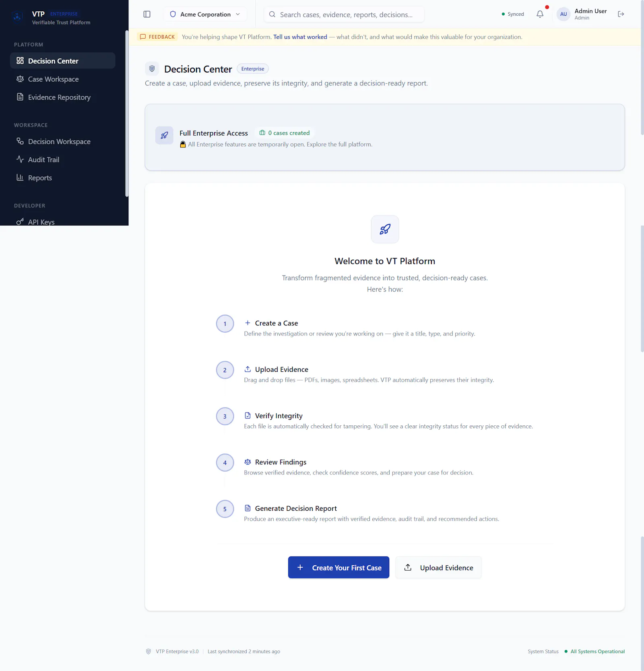
Task: Open notifications bell
Action: coord(540,14)
